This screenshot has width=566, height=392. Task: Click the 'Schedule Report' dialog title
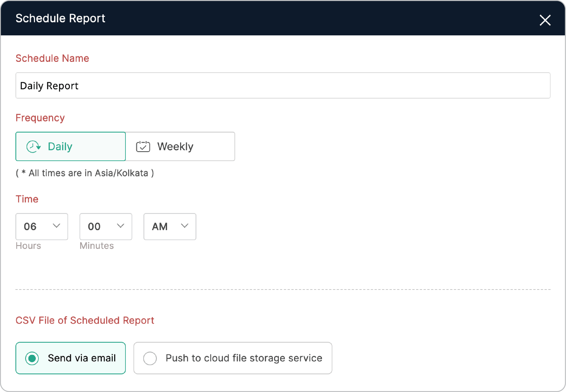60,19
